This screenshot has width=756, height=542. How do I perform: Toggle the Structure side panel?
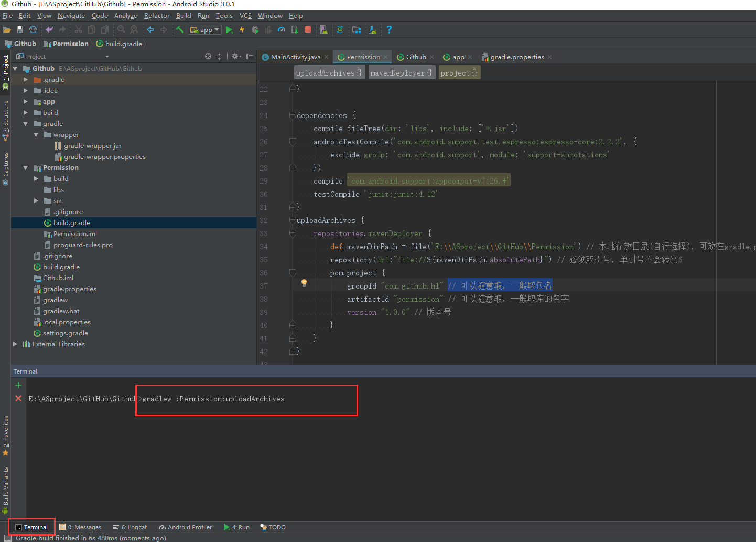coord(5,120)
